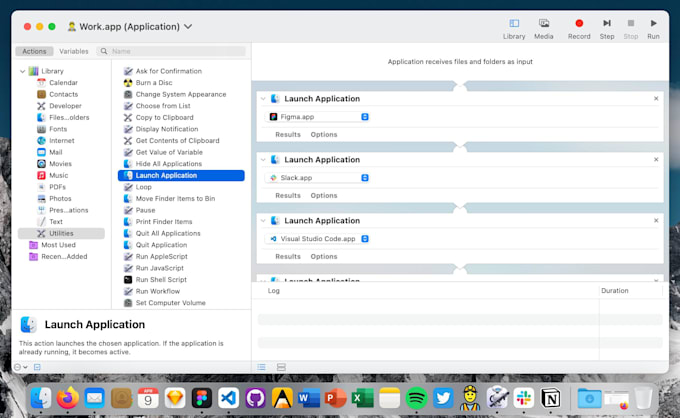The height and width of the screenshot is (418, 680).
Task: Show the variables pane icon
Action: (281, 367)
